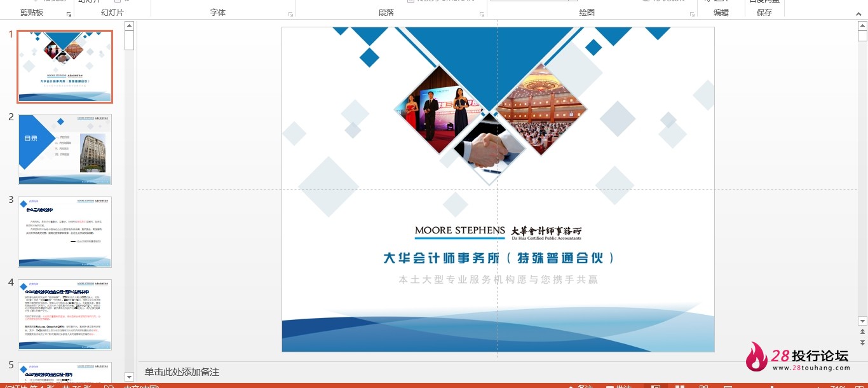This screenshot has height=388, width=868.
Task: Click the main editing area scroll-down arrow
Action: click(862, 321)
